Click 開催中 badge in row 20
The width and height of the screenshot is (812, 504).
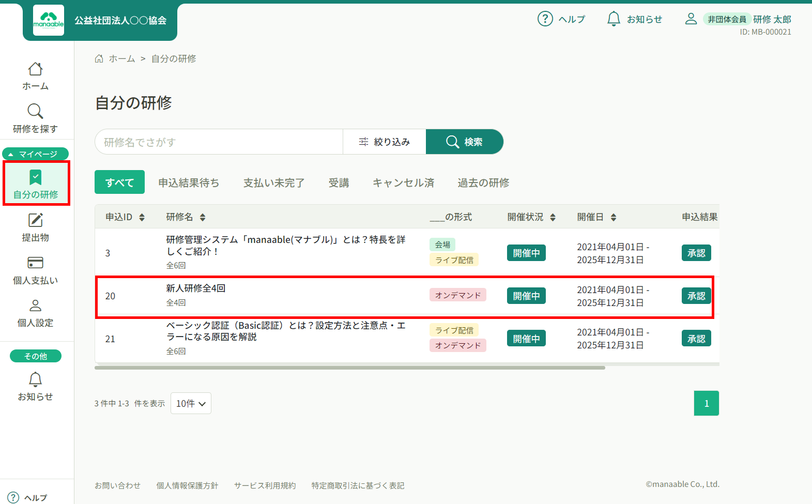click(526, 296)
